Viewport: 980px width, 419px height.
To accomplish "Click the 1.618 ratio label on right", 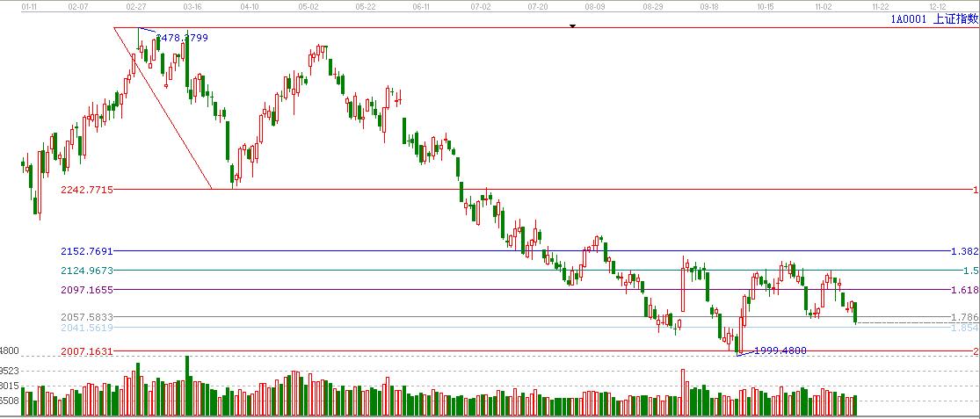I will [x=964, y=290].
